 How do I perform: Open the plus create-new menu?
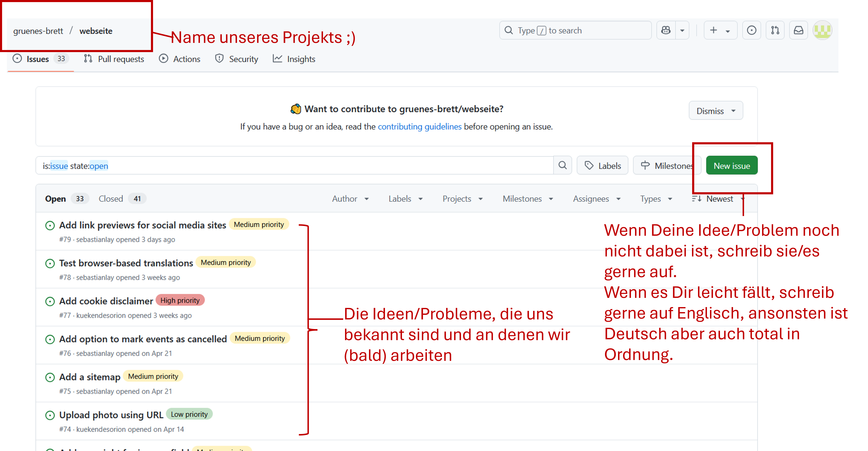coord(720,30)
